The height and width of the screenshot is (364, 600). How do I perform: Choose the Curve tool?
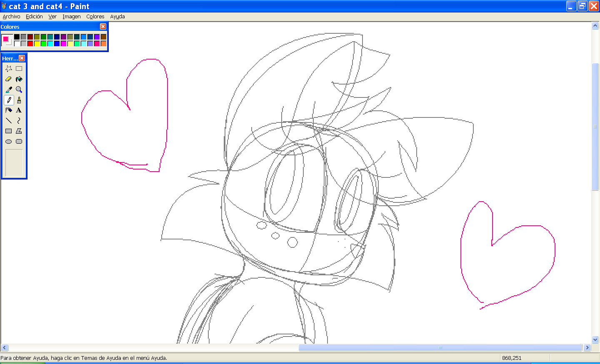tap(19, 121)
